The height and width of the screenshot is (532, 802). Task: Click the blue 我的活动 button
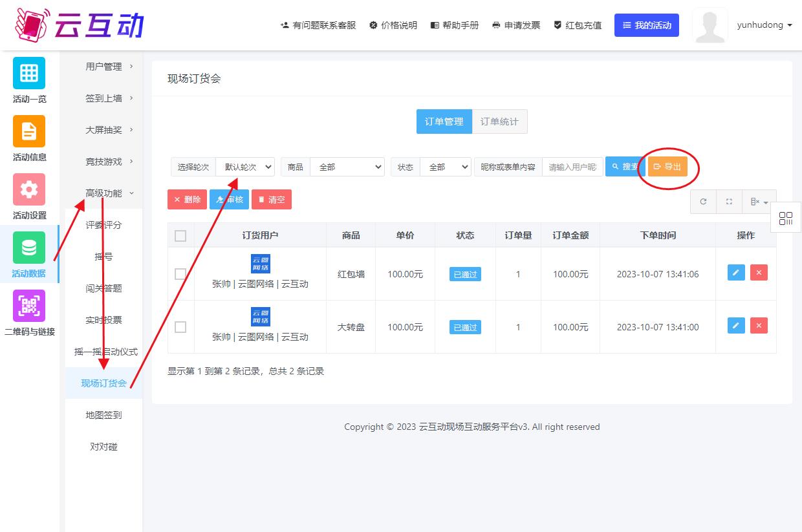646,25
